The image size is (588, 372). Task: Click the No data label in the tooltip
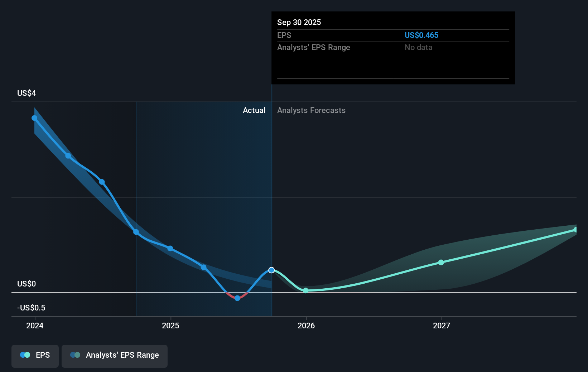click(418, 47)
